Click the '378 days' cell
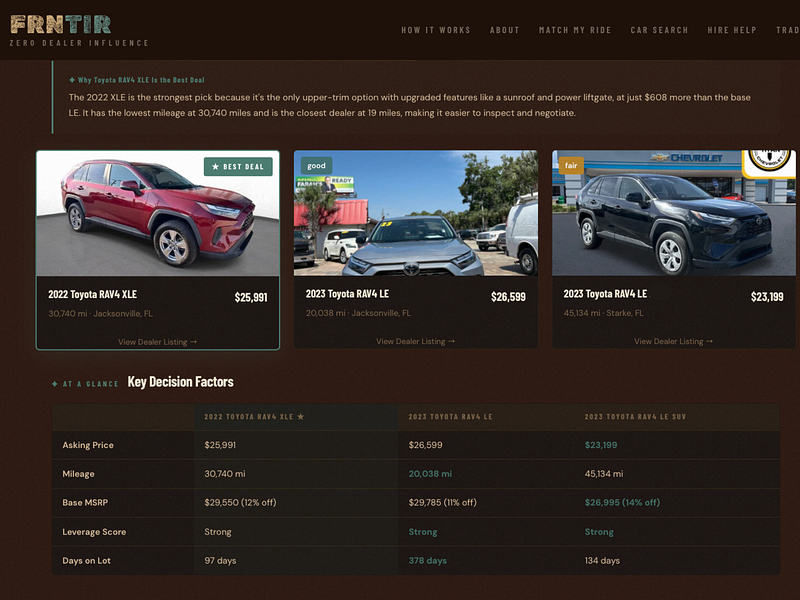 point(428,561)
